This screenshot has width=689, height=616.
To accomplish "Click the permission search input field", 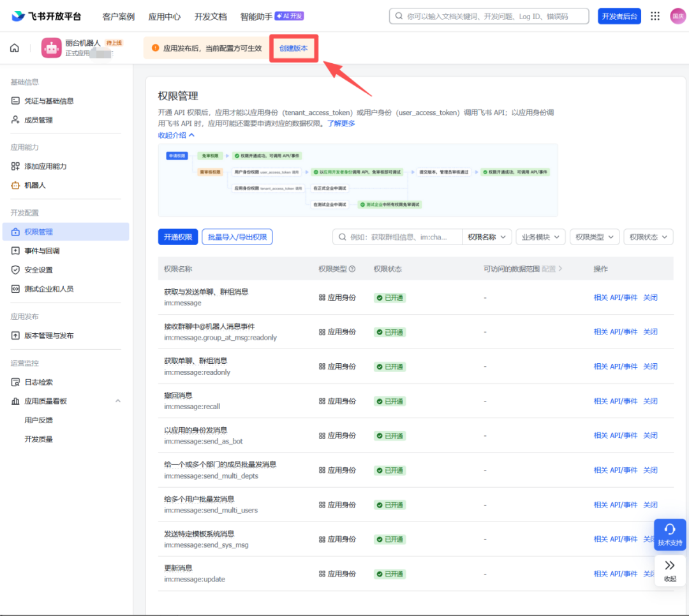I will [x=397, y=237].
